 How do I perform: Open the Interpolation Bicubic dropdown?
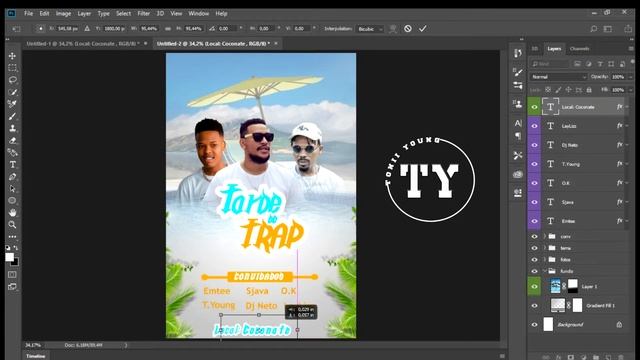tap(370, 29)
